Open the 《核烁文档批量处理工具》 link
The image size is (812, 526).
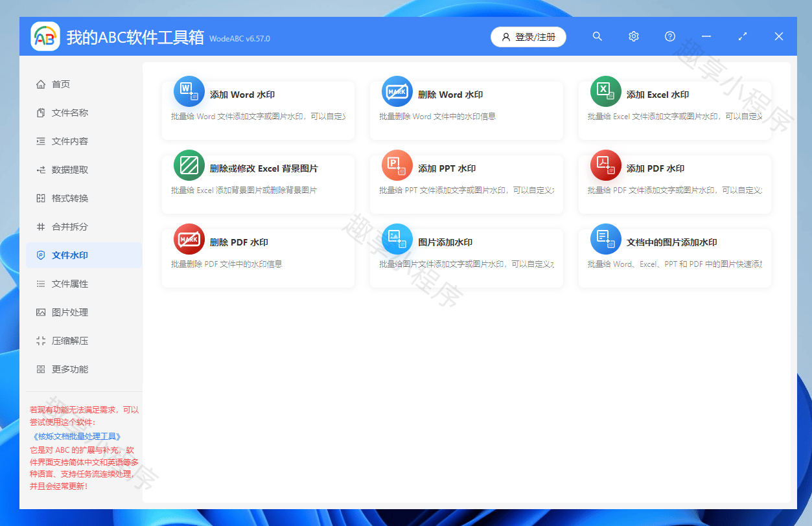(76, 437)
